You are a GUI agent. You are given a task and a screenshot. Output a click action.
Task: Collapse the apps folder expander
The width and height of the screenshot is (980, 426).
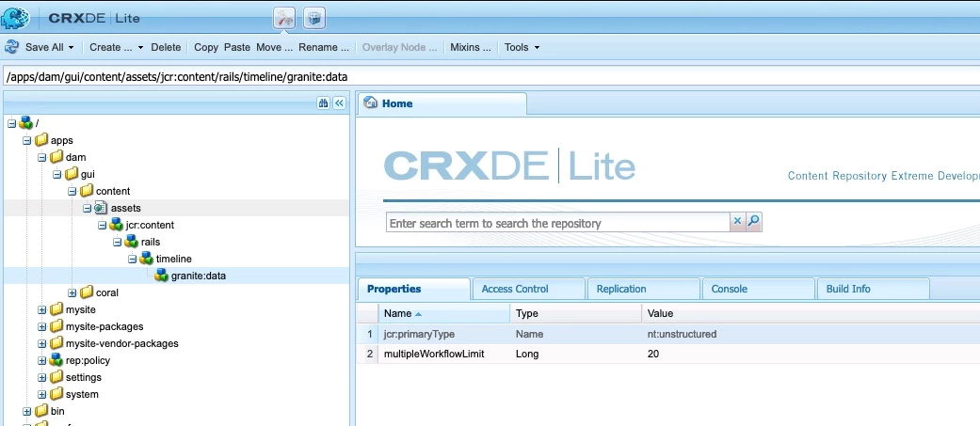pos(27,140)
